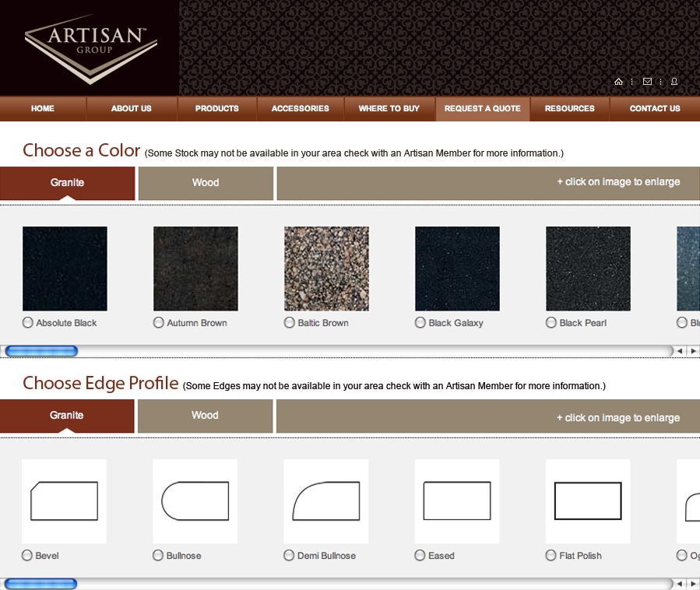This screenshot has width=700, height=590.
Task: Select WHERE TO BUY navigation item
Action: 389,108
